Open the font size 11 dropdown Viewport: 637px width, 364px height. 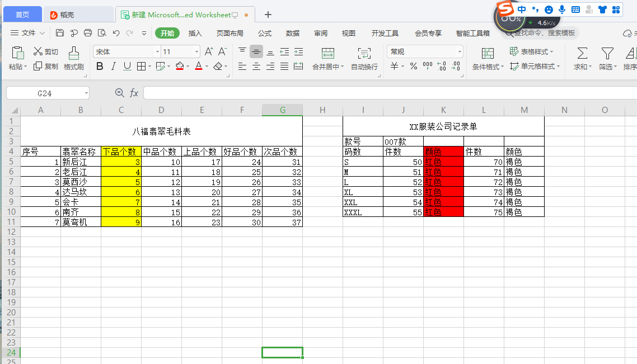(196, 51)
